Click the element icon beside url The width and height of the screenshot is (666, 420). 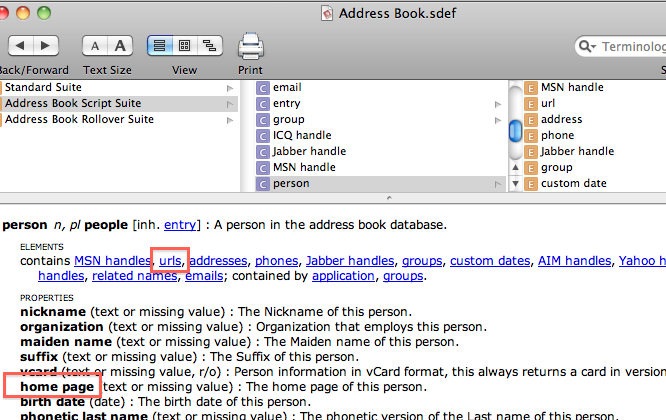point(531,104)
